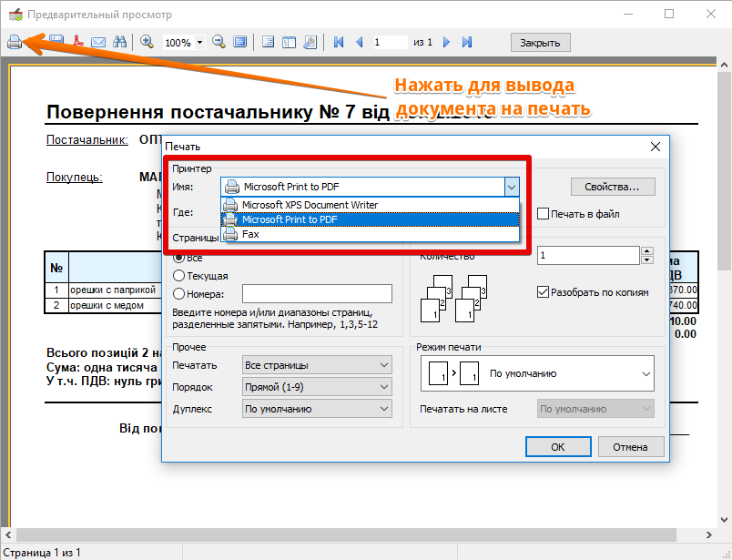Zoom out of the preview
The width and height of the screenshot is (732, 560).
pyautogui.click(x=219, y=42)
